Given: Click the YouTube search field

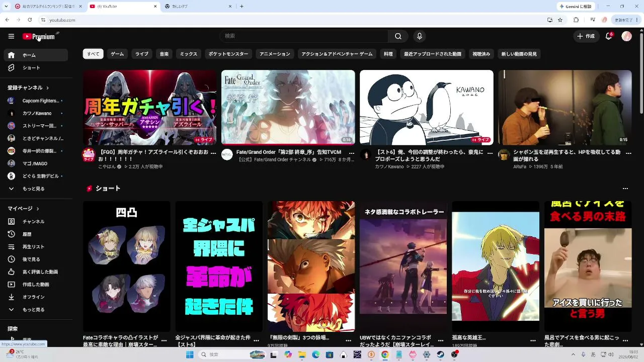Looking at the screenshot, I should [303, 36].
